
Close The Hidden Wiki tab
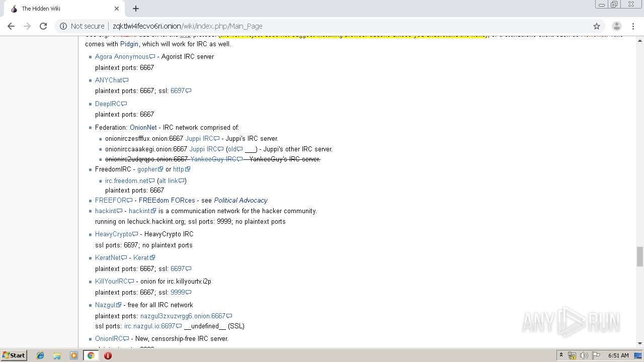pos(117,9)
